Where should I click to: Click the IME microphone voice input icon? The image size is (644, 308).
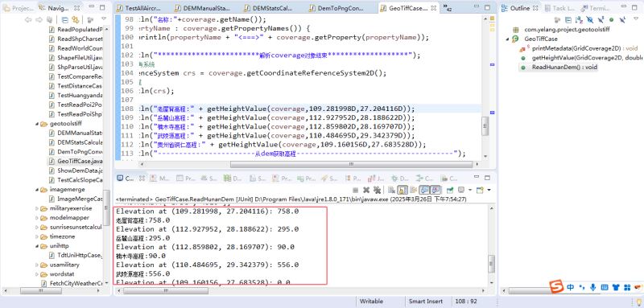pos(592,288)
